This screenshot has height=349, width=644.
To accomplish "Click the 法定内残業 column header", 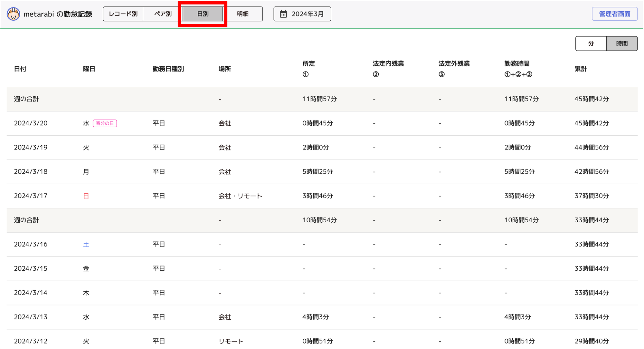I will pyautogui.click(x=388, y=69).
